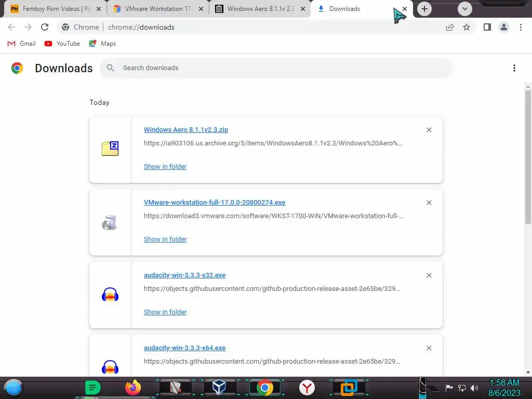Reload the Downloads page

click(45, 27)
